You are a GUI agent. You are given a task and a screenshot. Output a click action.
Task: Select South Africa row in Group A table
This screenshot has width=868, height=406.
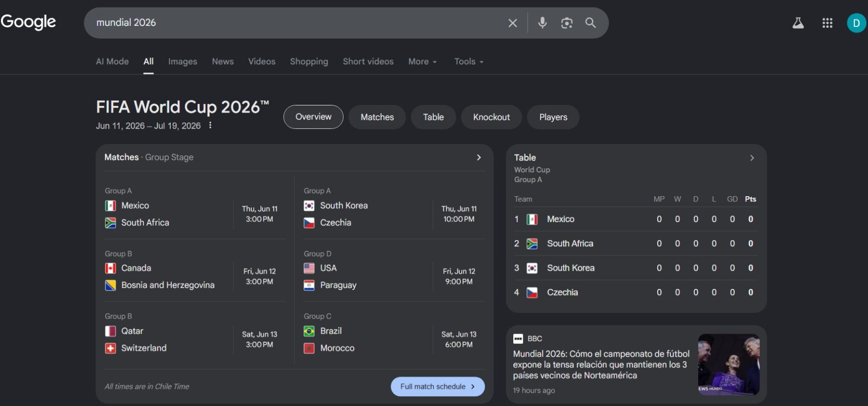tap(636, 243)
